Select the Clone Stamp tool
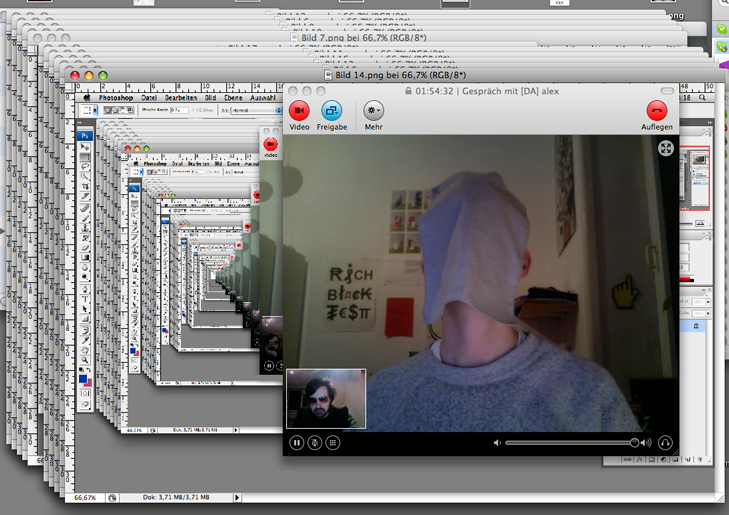 click(x=85, y=228)
